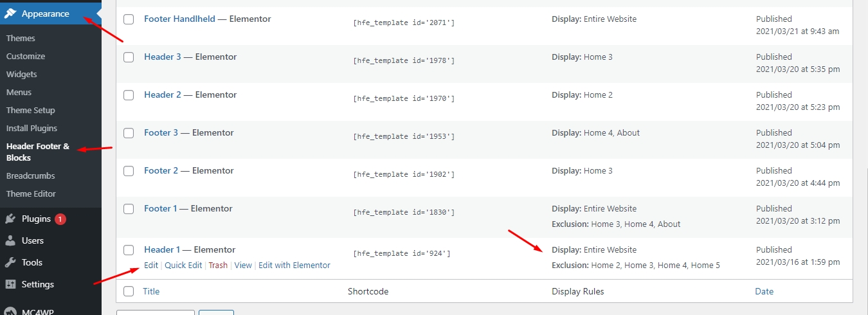Open the Customize submenu item
This screenshot has height=315, width=868.
coord(26,57)
